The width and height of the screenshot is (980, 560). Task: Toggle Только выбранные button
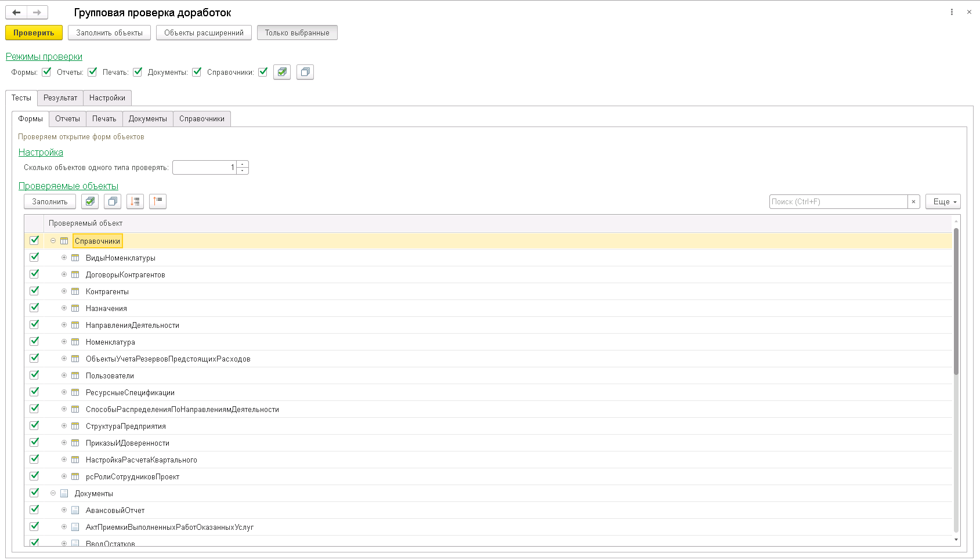[x=297, y=32]
